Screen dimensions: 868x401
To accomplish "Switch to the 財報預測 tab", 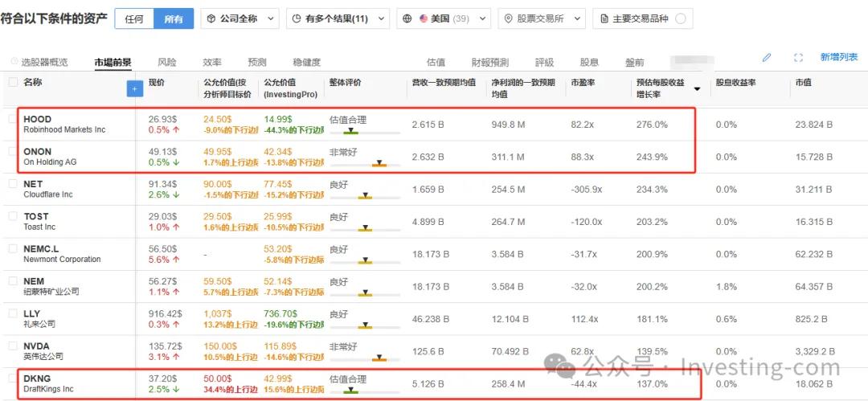I will coord(490,63).
